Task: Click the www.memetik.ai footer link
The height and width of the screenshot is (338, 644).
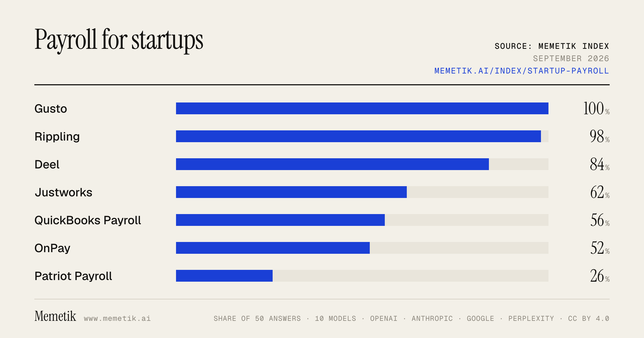Action: 117,318
